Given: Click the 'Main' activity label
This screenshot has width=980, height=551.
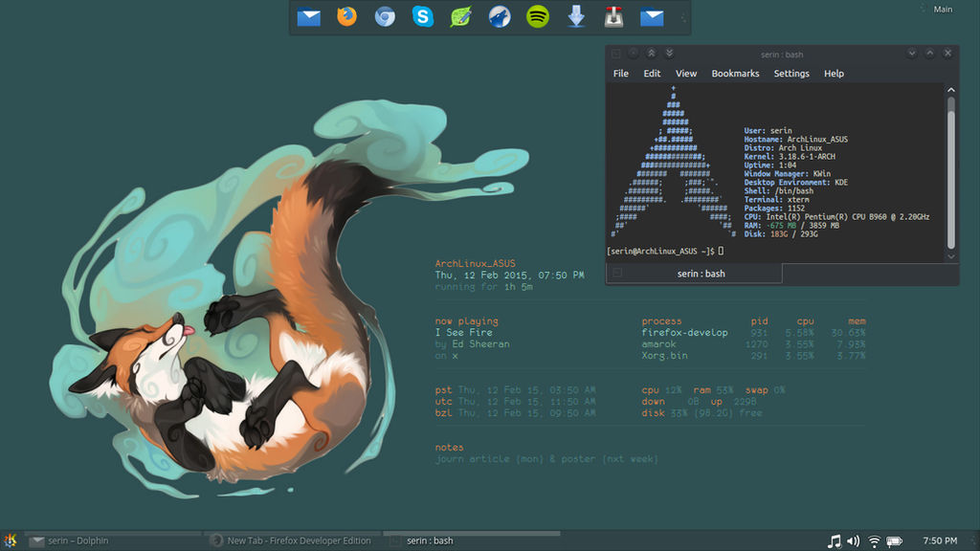Looking at the screenshot, I should click(x=943, y=10).
